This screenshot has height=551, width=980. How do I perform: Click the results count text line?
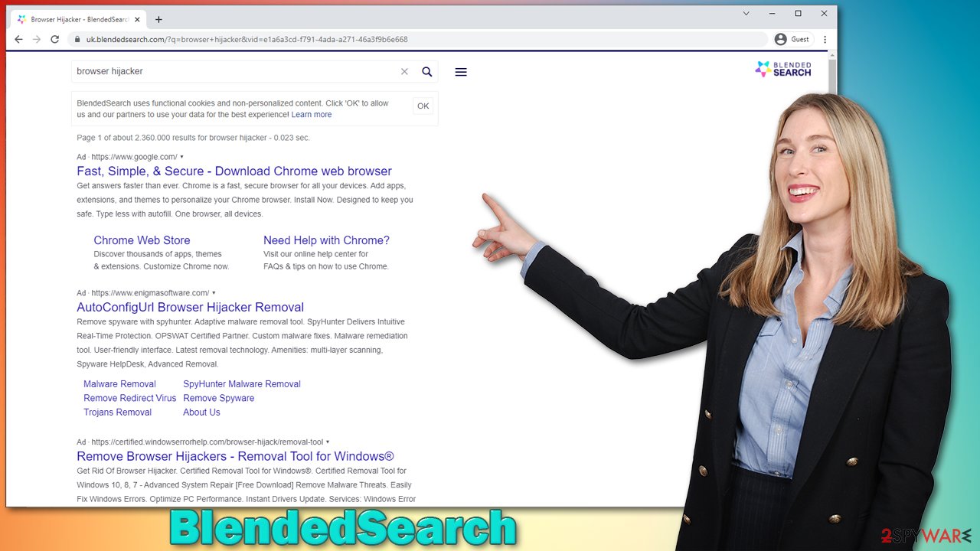click(193, 138)
